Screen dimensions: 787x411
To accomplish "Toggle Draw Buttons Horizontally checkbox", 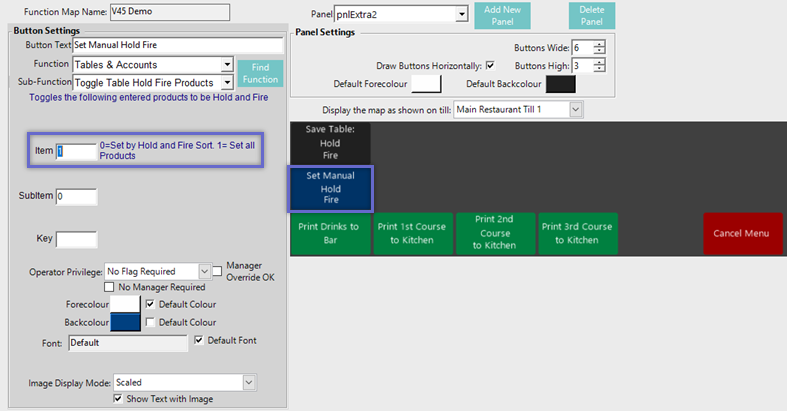I will click(x=490, y=65).
